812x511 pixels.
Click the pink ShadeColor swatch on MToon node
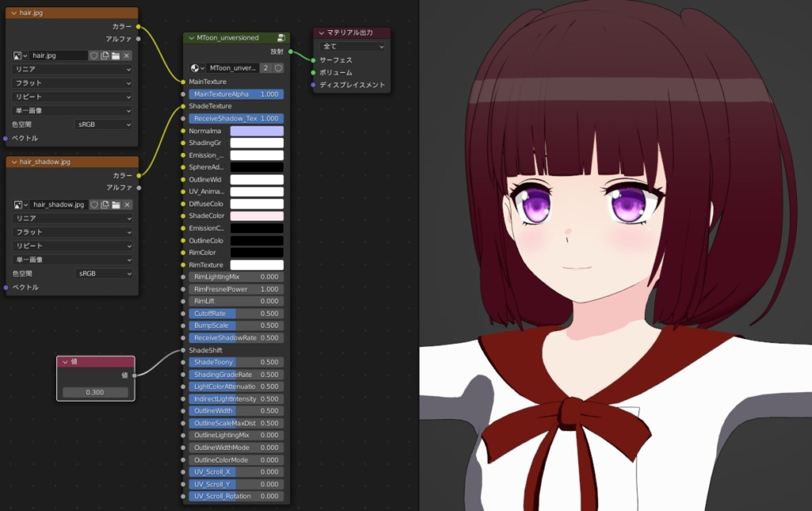pyautogui.click(x=256, y=216)
